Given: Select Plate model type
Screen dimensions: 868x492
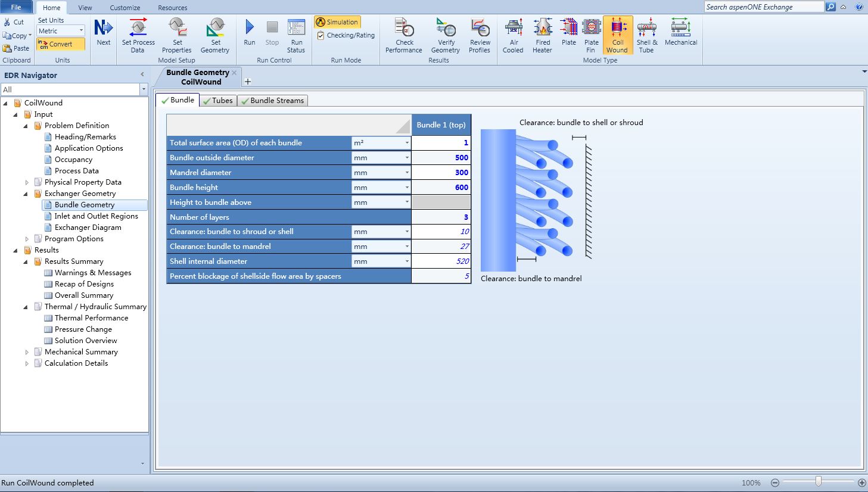Looking at the screenshot, I should [569, 32].
